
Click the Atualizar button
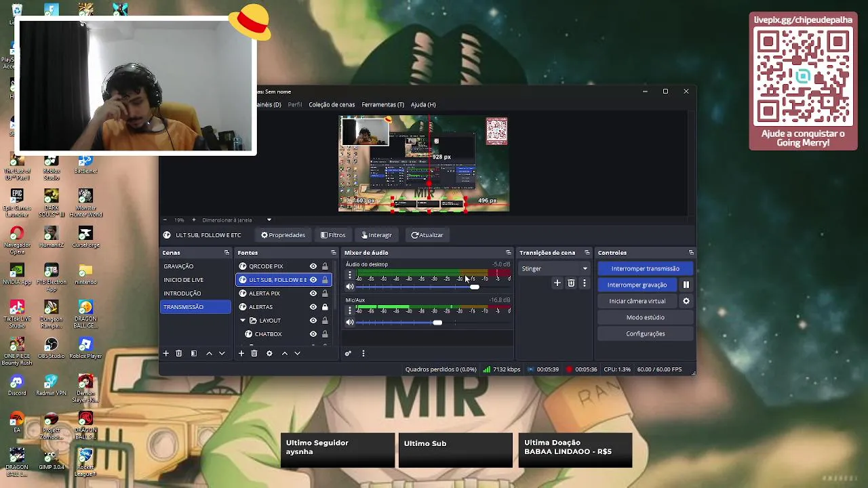[x=427, y=235]
